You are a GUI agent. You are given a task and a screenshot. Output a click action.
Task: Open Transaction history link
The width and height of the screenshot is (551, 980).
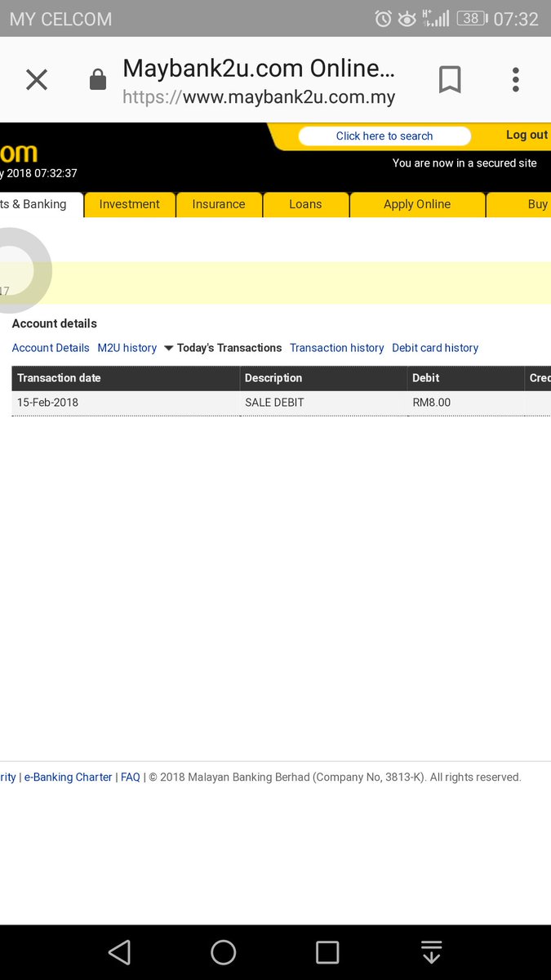(x=336, y=348)
